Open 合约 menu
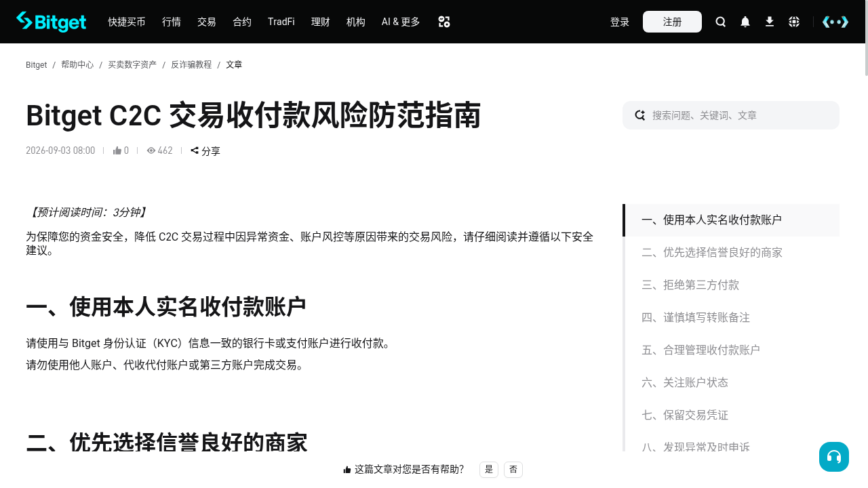 point(242,22)
